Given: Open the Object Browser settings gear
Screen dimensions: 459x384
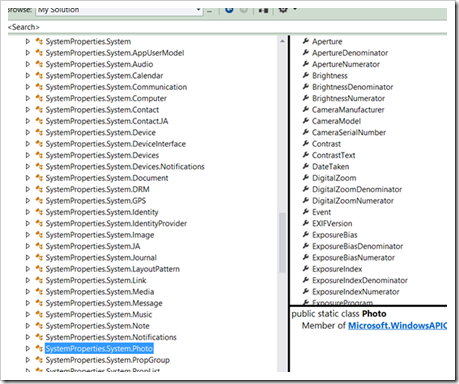Looking at the screenshot, I should (x=283, y=10).
